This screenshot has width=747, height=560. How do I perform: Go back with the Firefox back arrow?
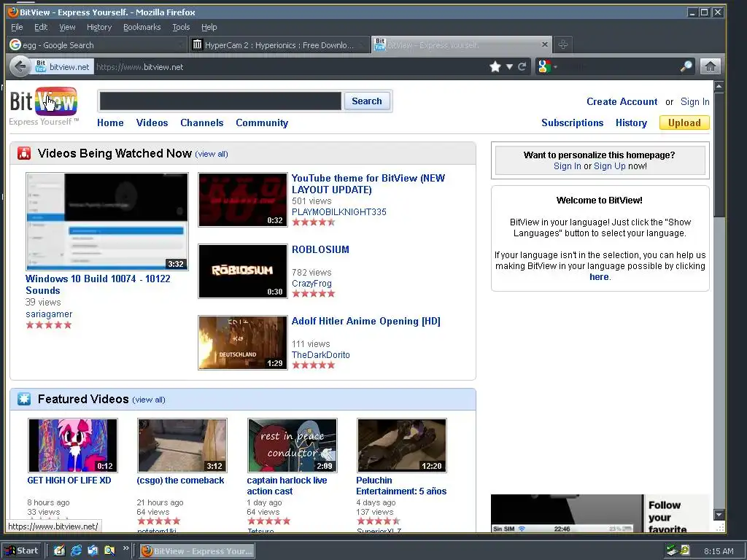pyautogui.click(x=20, y=66)
